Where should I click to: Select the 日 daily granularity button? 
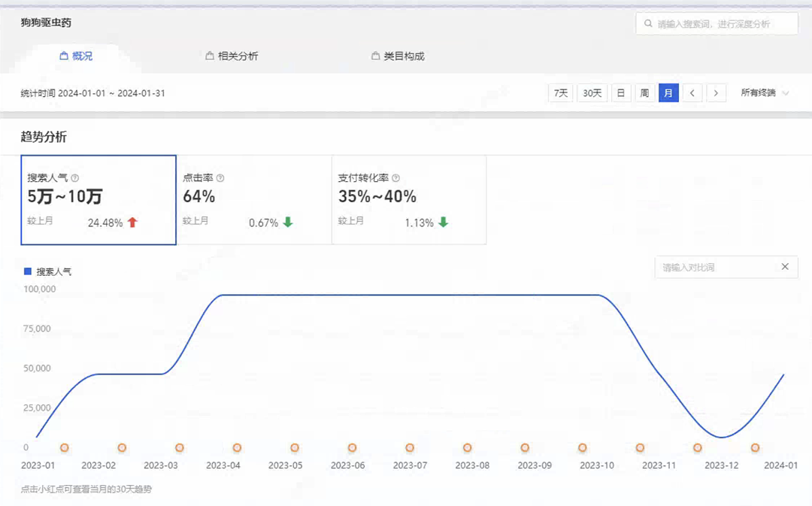[x=620, y=93]
